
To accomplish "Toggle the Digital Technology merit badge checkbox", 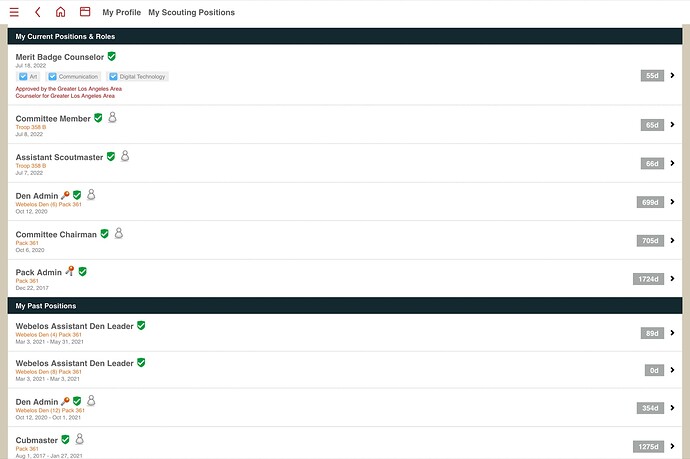I will [113, 77].
